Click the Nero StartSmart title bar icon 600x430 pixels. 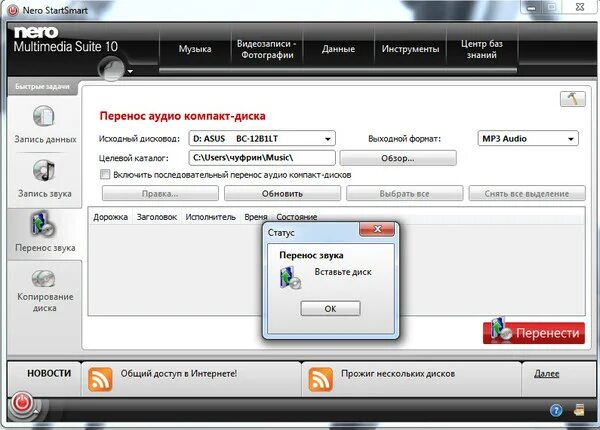tap(13, 10)
